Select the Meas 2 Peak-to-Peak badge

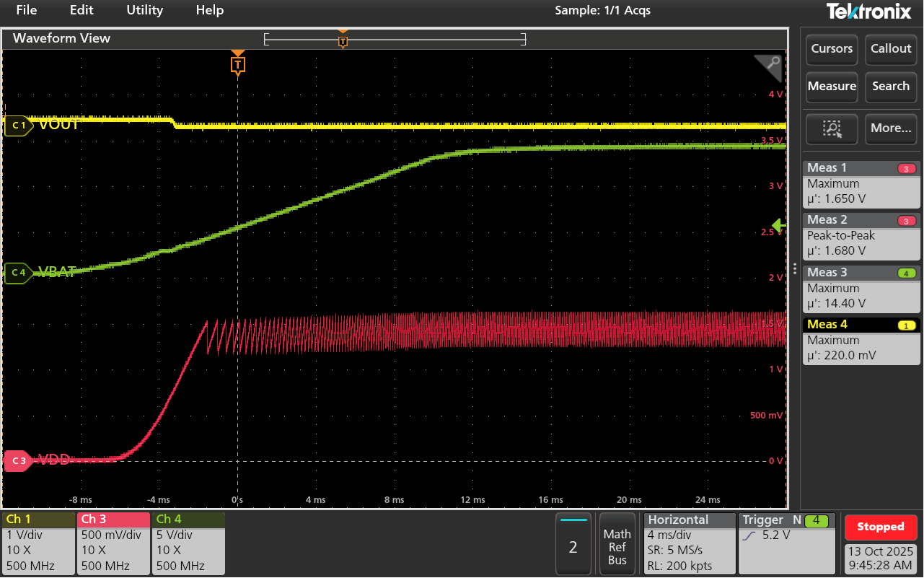coord(863,236)
